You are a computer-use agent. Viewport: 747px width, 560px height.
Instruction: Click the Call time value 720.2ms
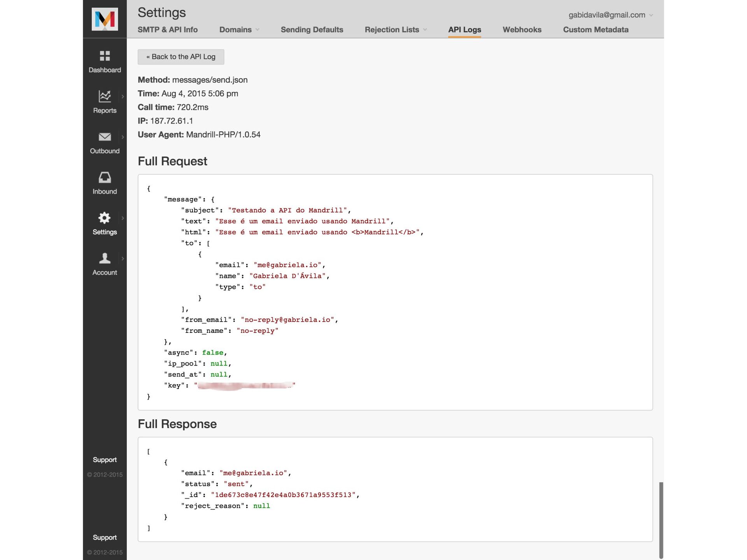click(193, 107)
